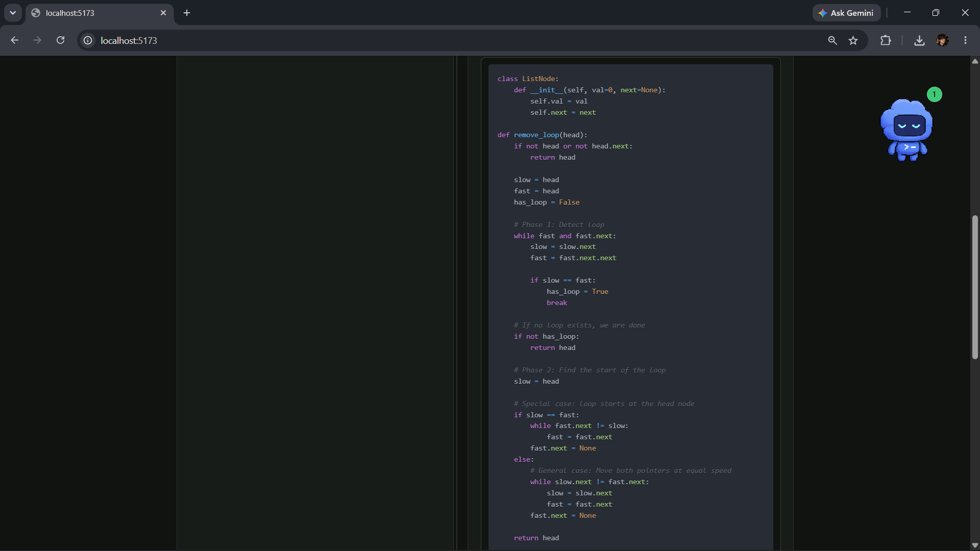
Task: Bookmark this page with the star icon
Action: coord(853,40)
